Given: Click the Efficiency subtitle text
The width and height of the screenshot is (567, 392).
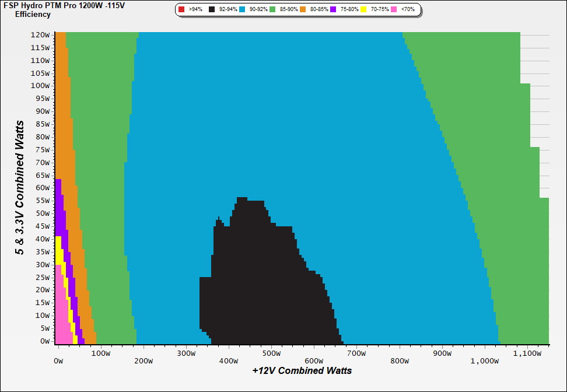Looking at the screenshot, I should click(x=33, y=14).
